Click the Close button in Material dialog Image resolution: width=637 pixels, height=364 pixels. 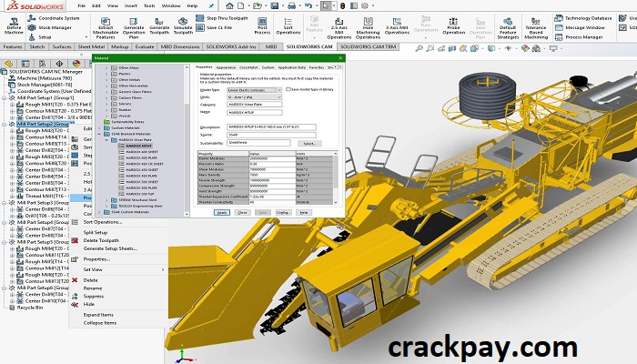coord(242,212)
